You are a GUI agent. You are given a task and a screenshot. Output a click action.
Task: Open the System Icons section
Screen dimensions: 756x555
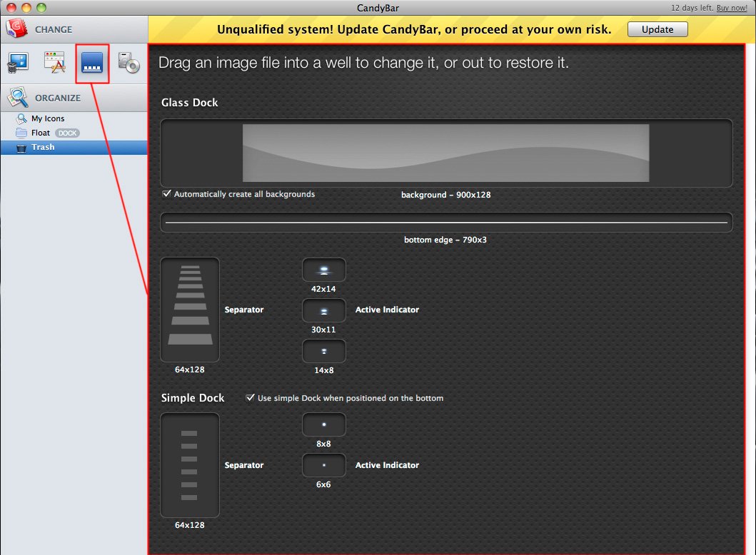click(x=18, y=63)
